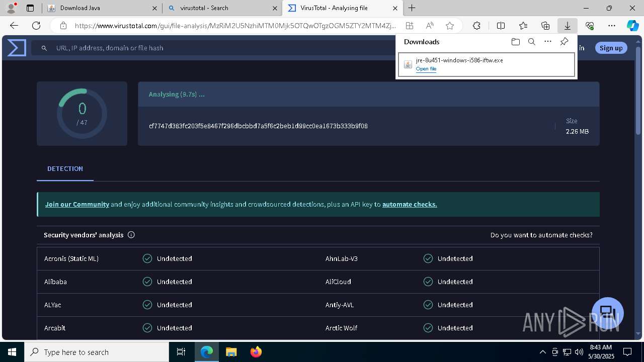
Task: Click the VirusTotal logo
Action: tap(17, 48)
